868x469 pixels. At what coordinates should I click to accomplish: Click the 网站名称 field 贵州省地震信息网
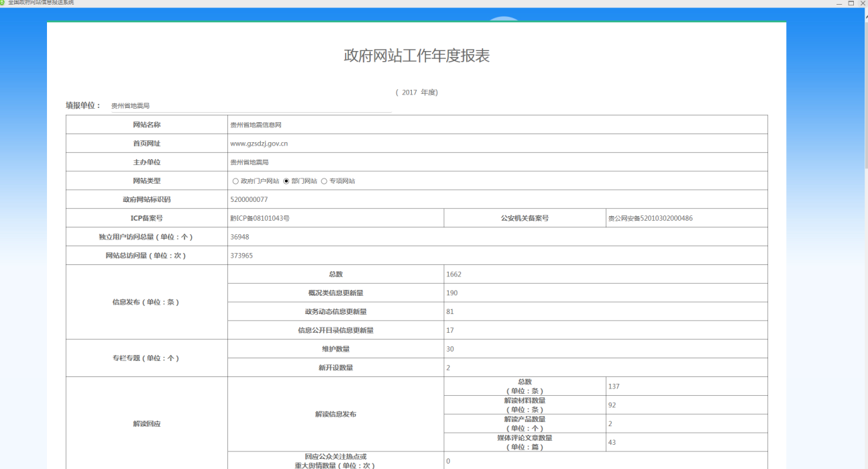point(497,125)
